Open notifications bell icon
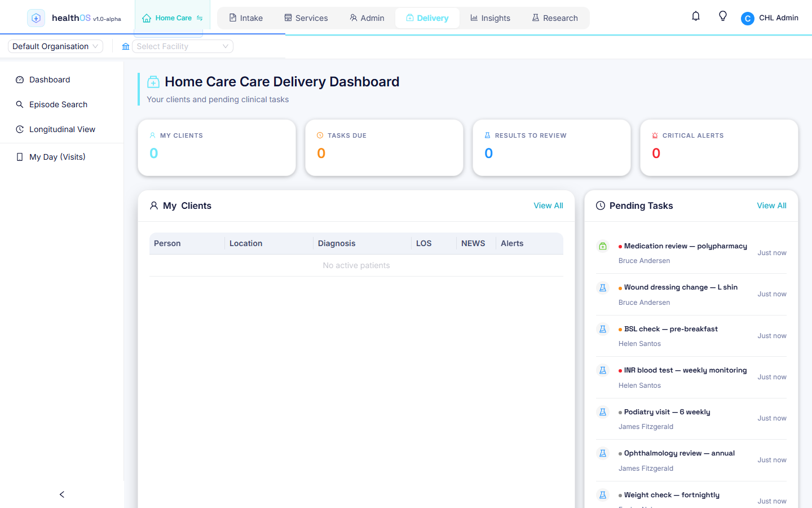Viewport: 812px width, 508px height. pyautogui.click(x=696, y=16)
